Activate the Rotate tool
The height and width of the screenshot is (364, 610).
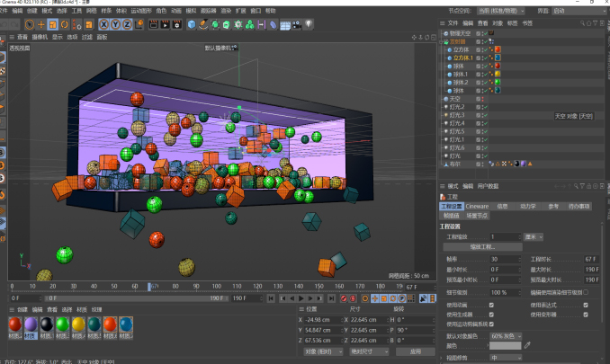coord(64,25)
